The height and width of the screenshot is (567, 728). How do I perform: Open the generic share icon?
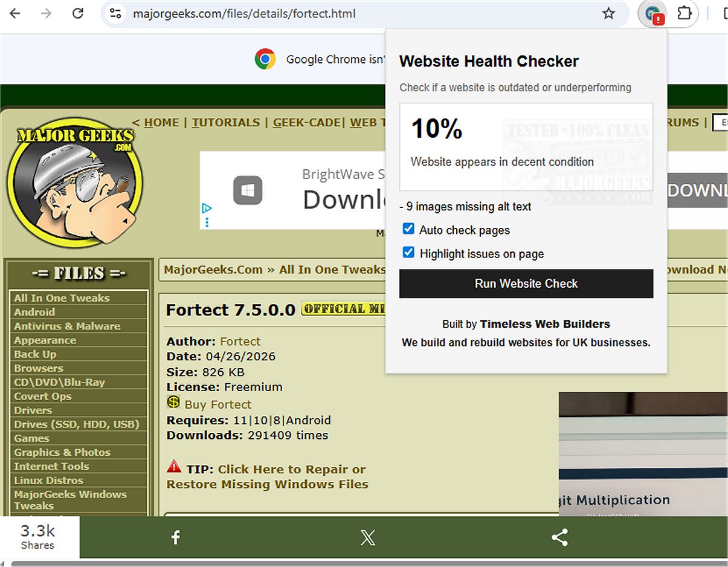pyautogui.click(x=559, y=537)
